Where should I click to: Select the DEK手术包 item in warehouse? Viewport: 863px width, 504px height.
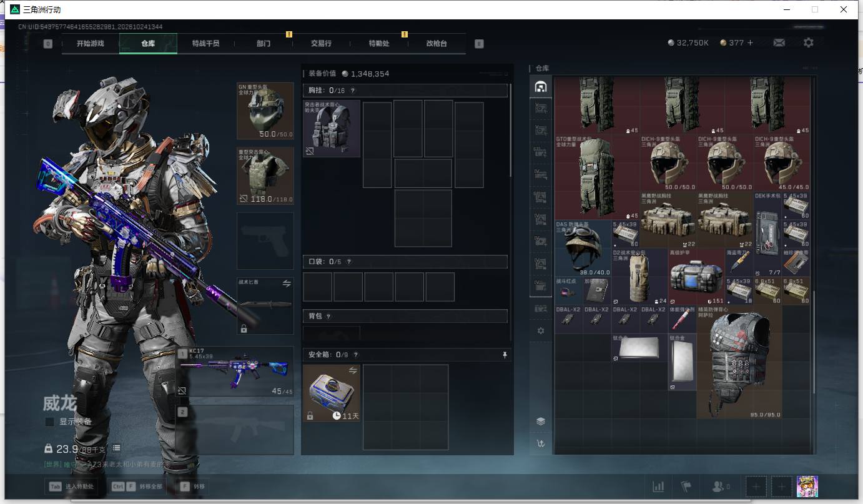767,234
